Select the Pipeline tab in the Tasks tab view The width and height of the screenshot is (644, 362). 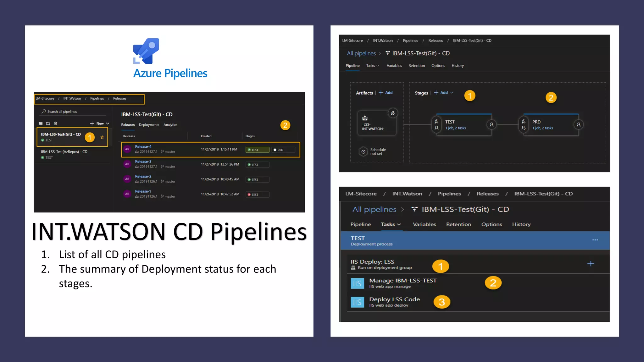[x=360, y=224]
